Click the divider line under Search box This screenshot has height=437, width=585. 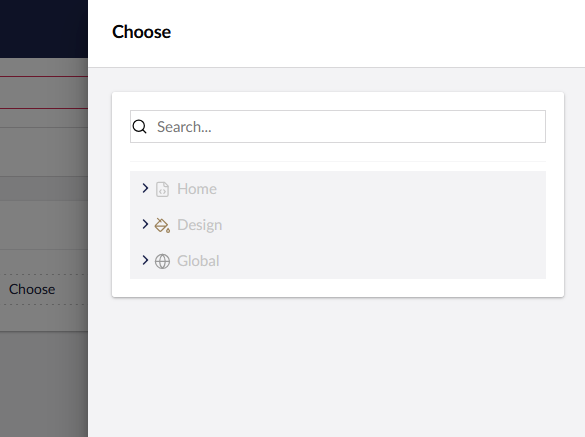click(x=338, y=162)
